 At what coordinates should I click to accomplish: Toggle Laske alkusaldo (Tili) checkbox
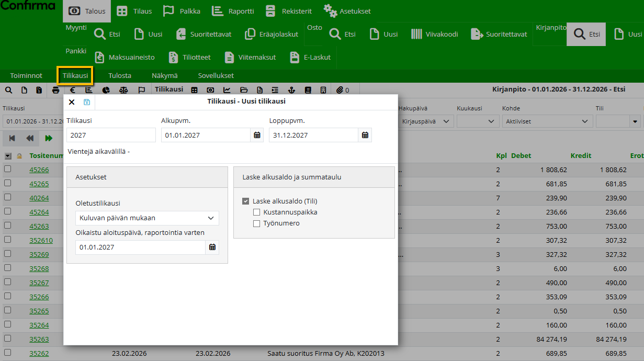click(246, 201)
